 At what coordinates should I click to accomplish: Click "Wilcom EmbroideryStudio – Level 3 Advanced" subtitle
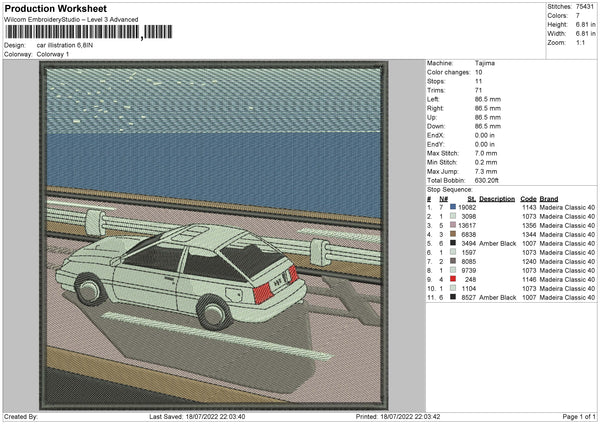71,19
